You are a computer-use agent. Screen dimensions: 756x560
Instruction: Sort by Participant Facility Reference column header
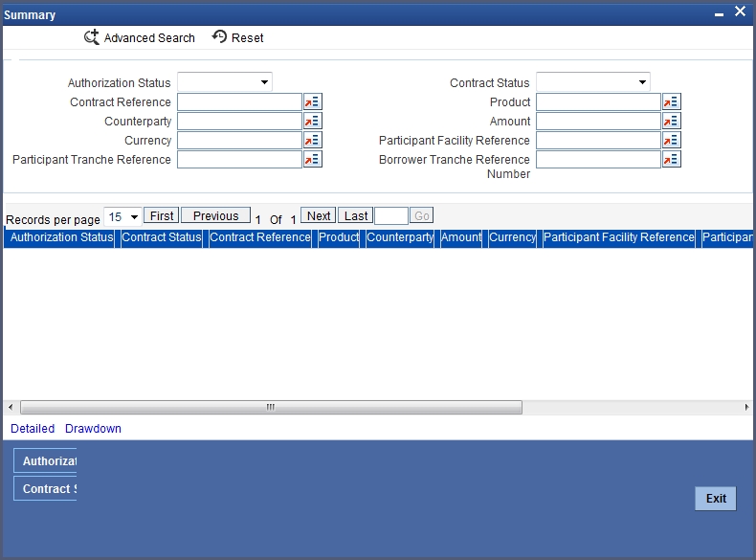tap(619, 236)
